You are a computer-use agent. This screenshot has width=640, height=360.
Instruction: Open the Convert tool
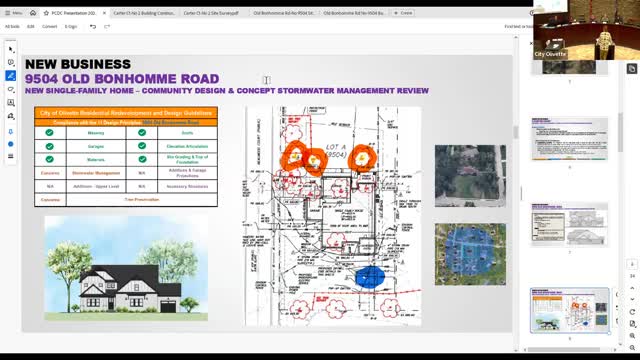[x=49, y=27]
